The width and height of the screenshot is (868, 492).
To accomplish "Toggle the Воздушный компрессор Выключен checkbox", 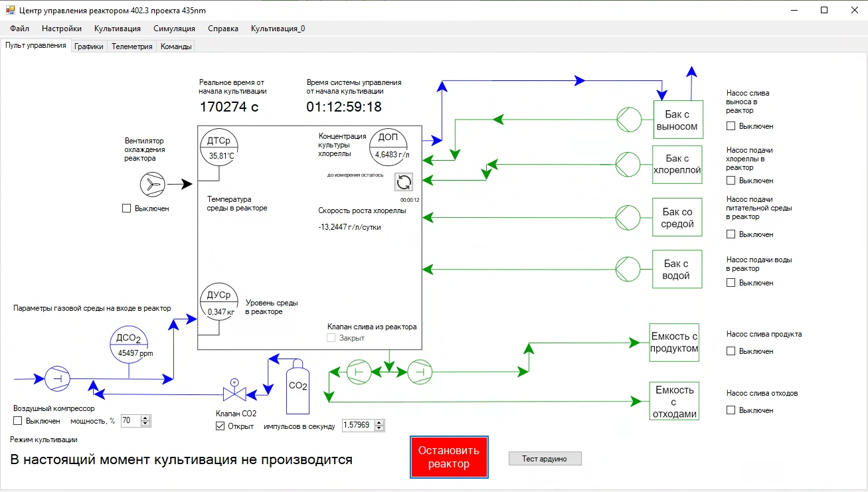I will 18,421.
